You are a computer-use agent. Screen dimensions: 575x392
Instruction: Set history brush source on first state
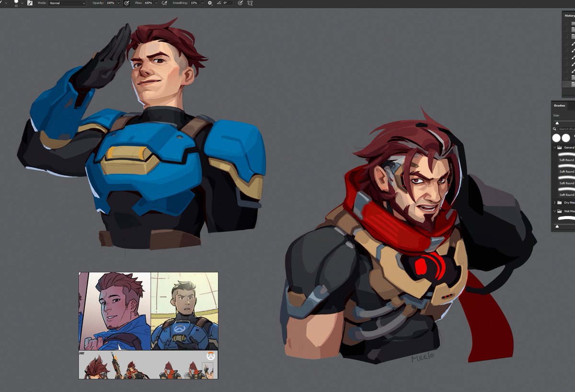[566, 23]
